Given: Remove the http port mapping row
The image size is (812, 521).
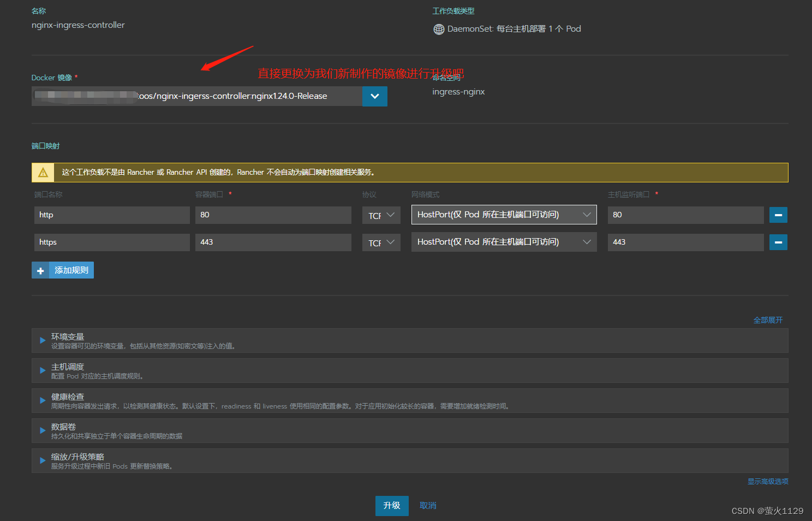Looking at the screenshot, I should [x=778, y=215].
